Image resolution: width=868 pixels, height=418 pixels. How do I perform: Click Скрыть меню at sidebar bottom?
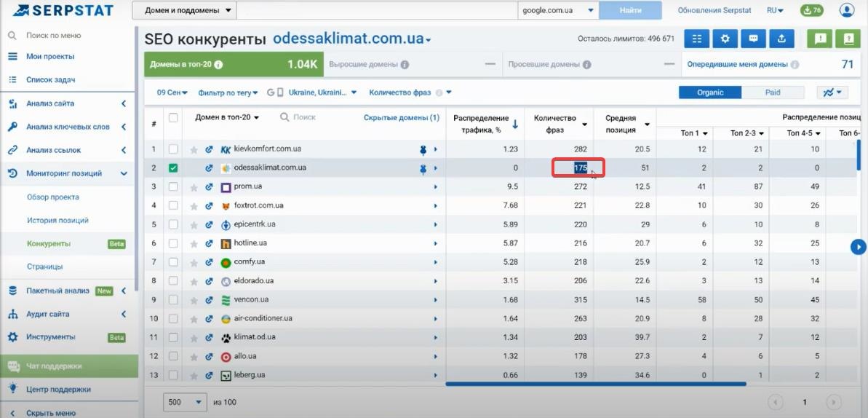pyautogui.click(x=50, y=412)
